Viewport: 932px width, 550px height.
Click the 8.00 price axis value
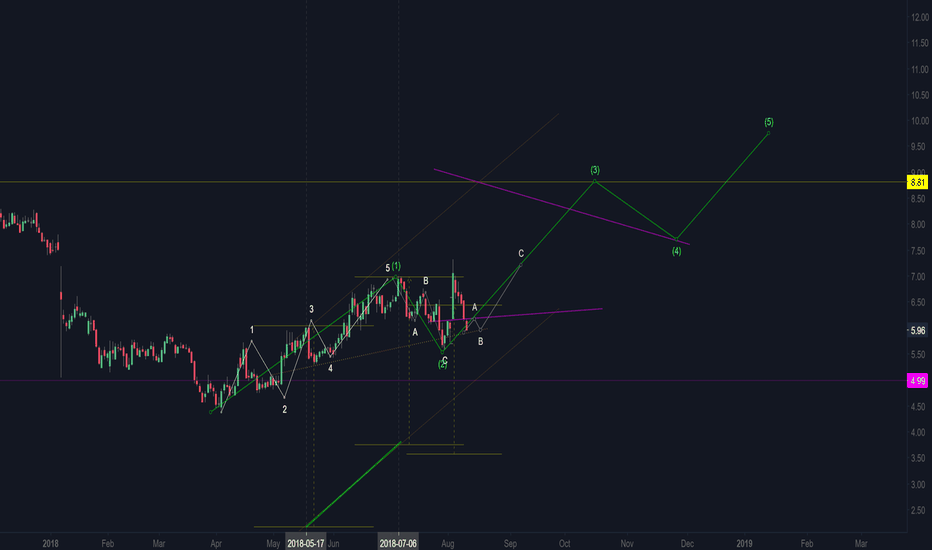(920, 224)
